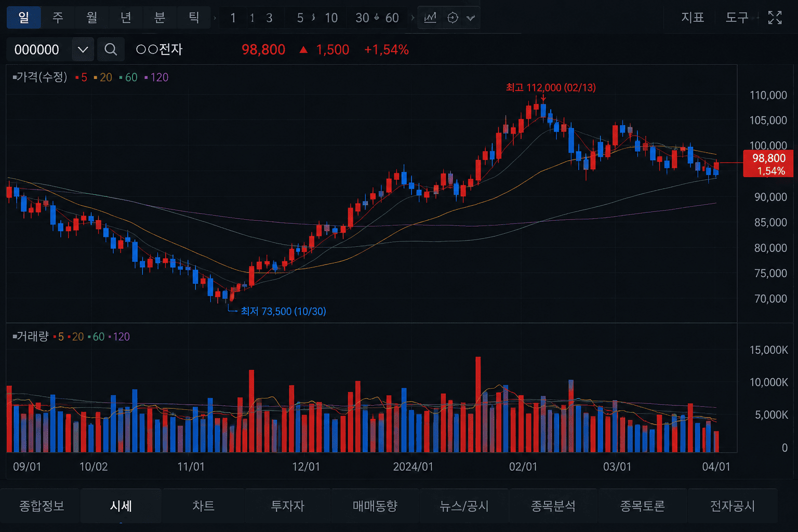Click the green 60 price MA legend
The width and height of the screenshot is (798, 532).
point(129,77)
